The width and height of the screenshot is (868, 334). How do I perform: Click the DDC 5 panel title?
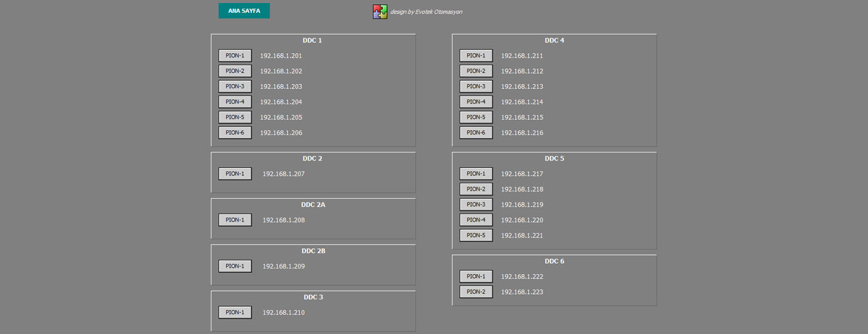[554, 159]
